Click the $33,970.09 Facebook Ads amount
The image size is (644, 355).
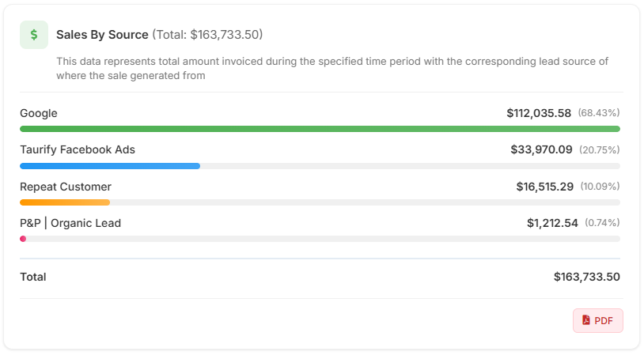541,149
